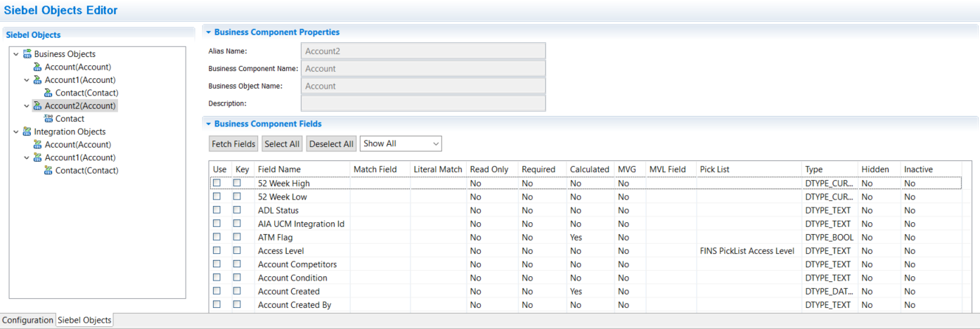
Task: Select Contact under Account2 in tree
Action: pyautogui.click(x=70, y=119)
